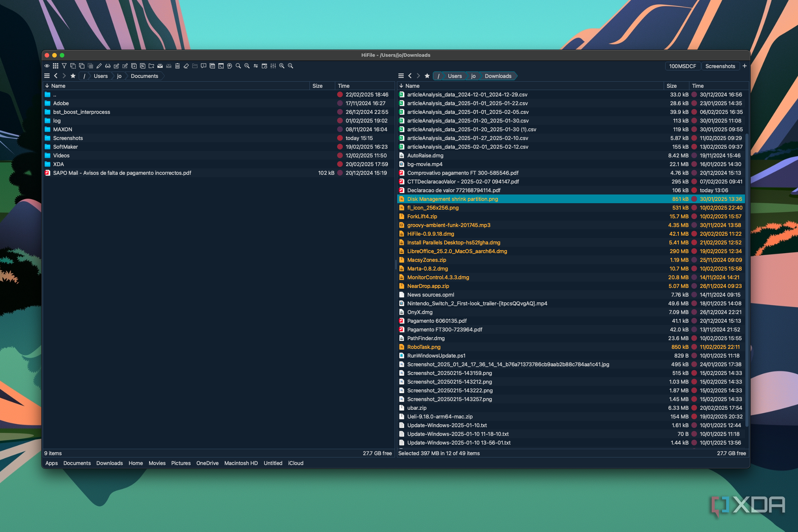Click the binoculars search icon
The height and width of the screenshot is (532, 798).
[x=108, y=66]
